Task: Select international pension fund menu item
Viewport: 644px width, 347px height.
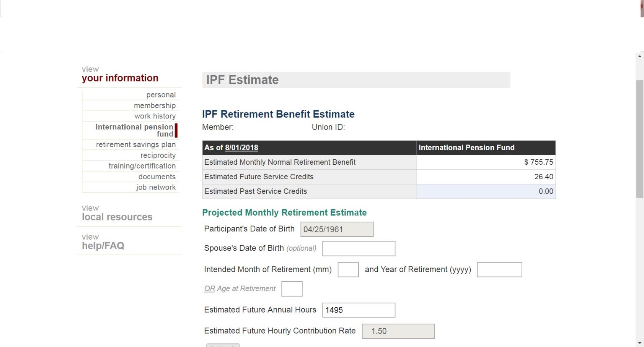Action: click(134, 130)
